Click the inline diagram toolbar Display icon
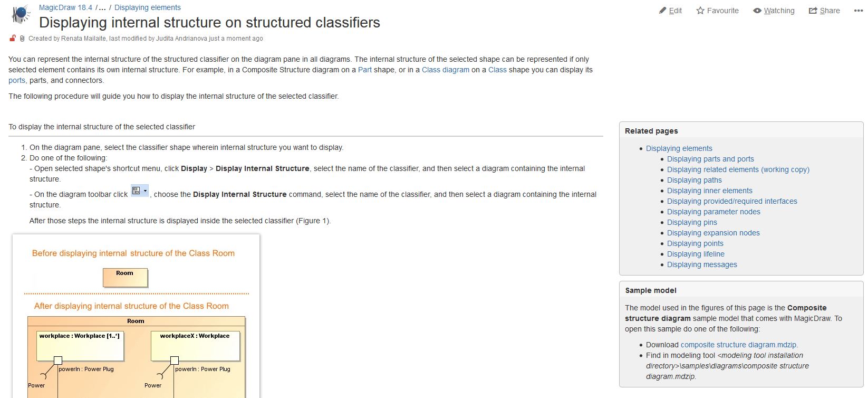This screenshot has width=868, height=398. [x=140, y=191]
